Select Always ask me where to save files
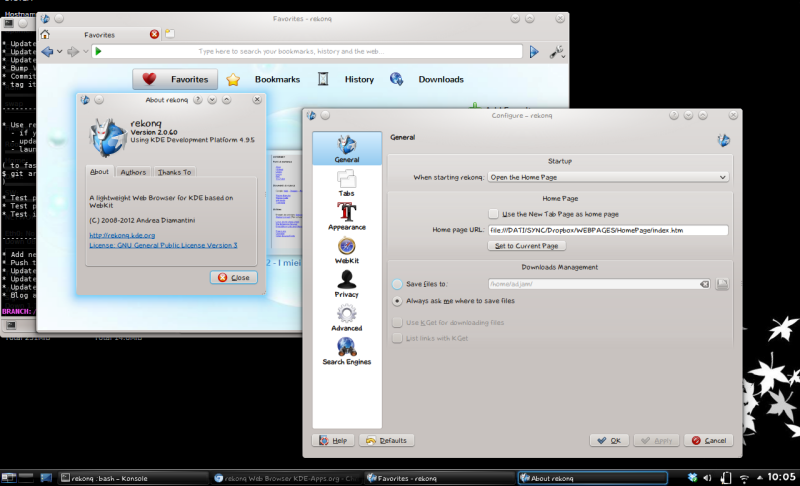Image resolution: width=800 pixels, height=486 pixels. (x=397, y=301)
